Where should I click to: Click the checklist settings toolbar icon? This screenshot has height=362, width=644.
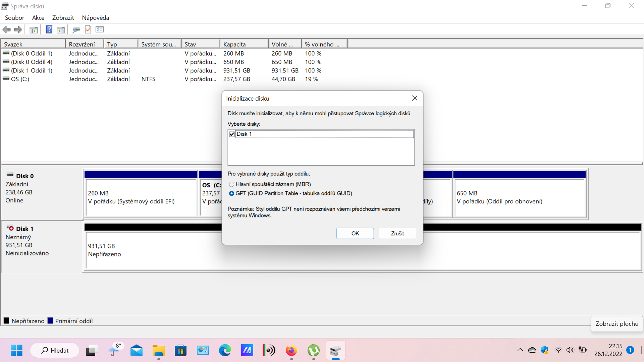(x=100, y=29)
